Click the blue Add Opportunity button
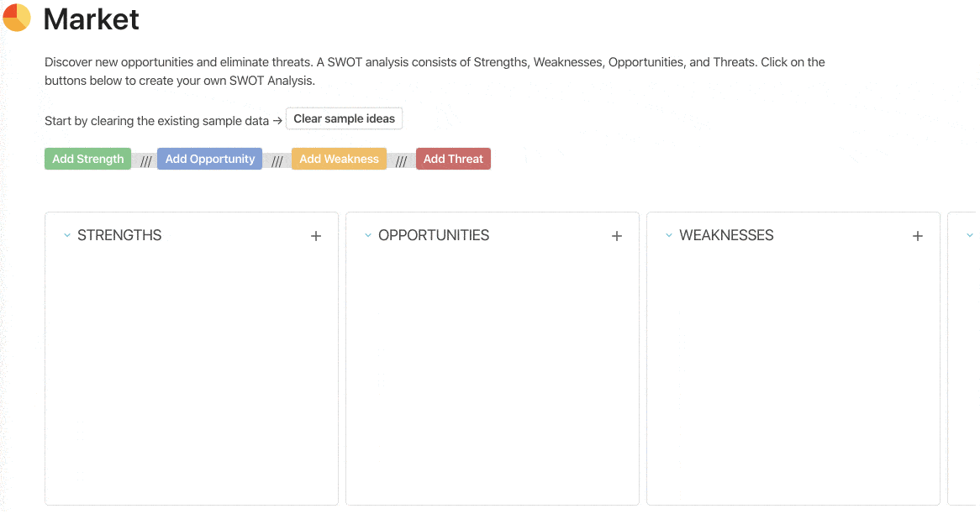Image resolution: width=980 pixels, height=514 pixels. 209,159
